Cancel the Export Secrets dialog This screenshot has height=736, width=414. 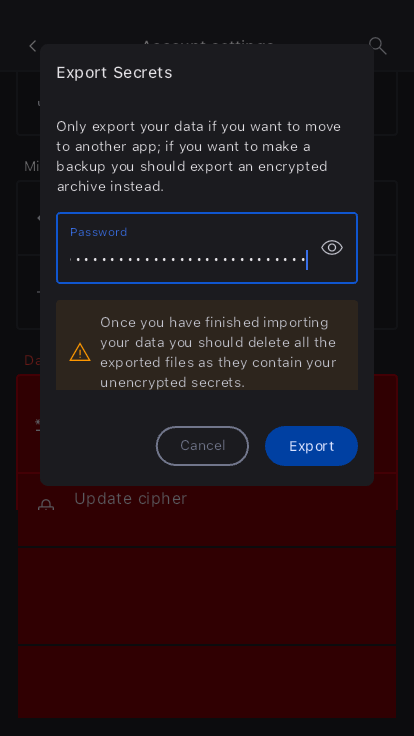coord(202,446)
